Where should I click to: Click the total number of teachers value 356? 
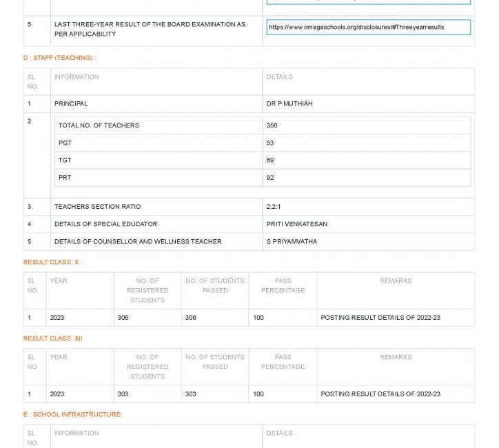pyautogui.click(x=272, y=126)
